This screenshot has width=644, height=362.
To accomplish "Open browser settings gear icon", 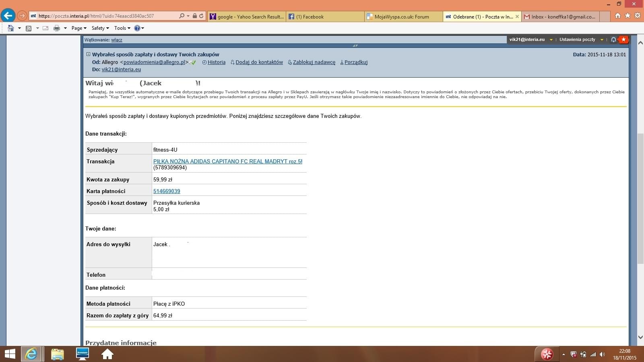I will point(637,16).
